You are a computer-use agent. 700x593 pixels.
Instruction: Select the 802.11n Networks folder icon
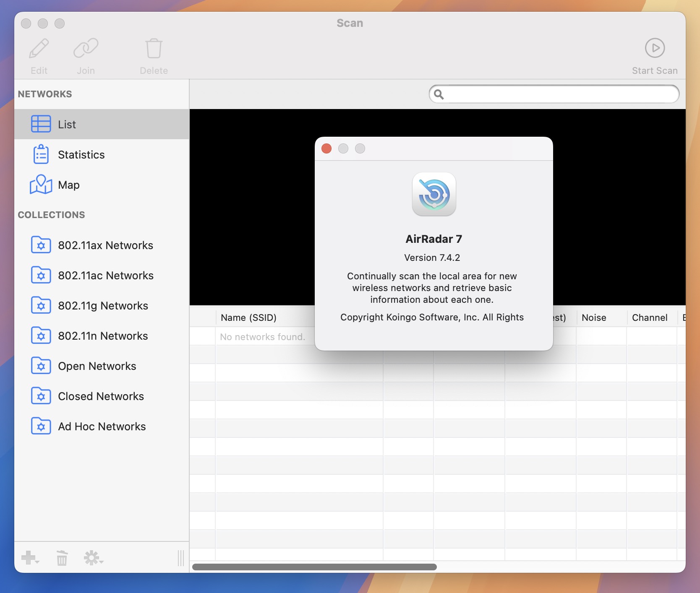coord(41,336)
